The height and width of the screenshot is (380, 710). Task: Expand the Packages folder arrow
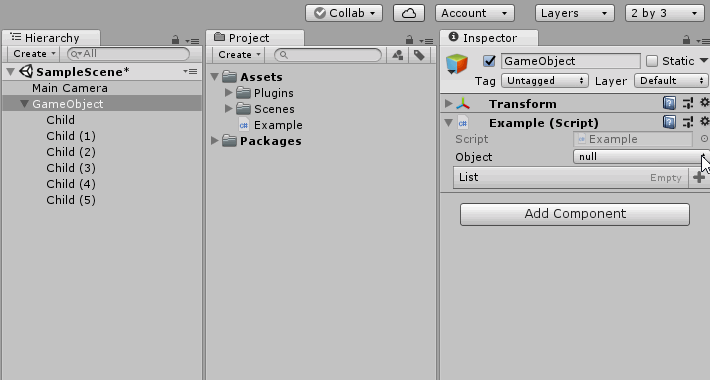click(x=215, y=141)
